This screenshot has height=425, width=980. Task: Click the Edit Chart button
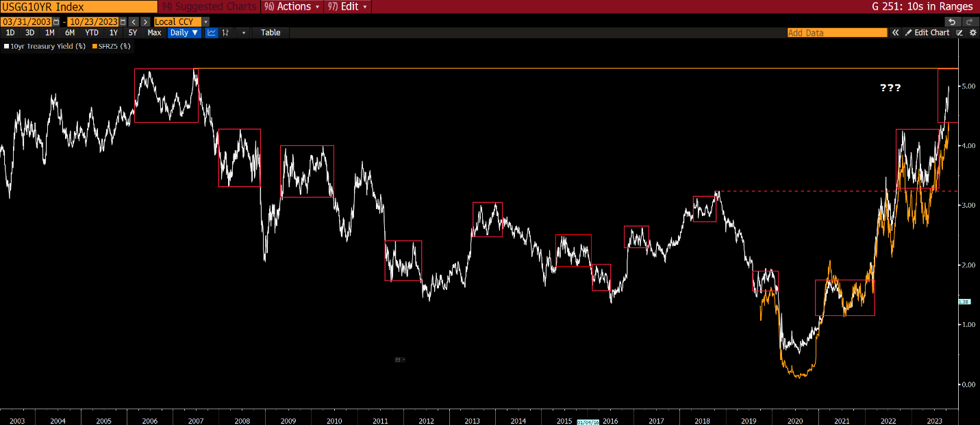click(927, 32)
